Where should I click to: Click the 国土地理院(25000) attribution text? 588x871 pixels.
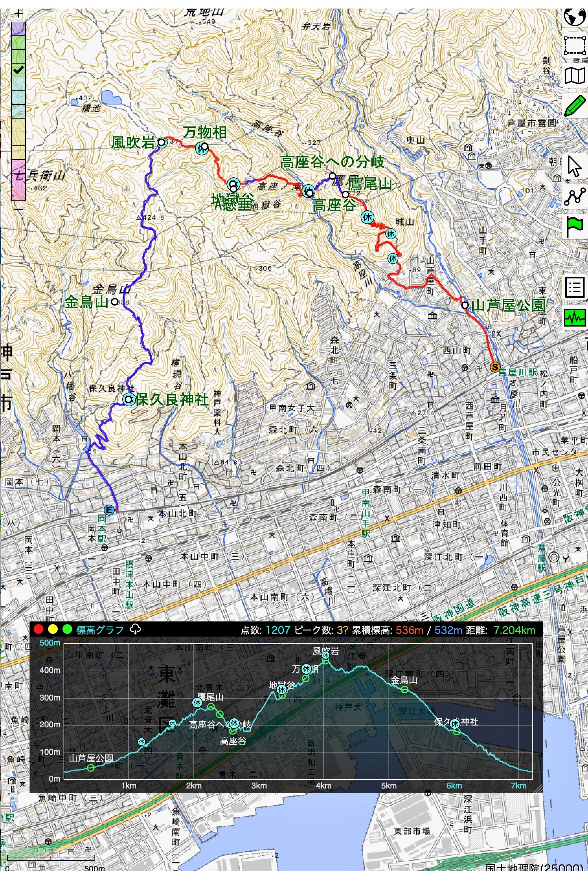[534, 867]
